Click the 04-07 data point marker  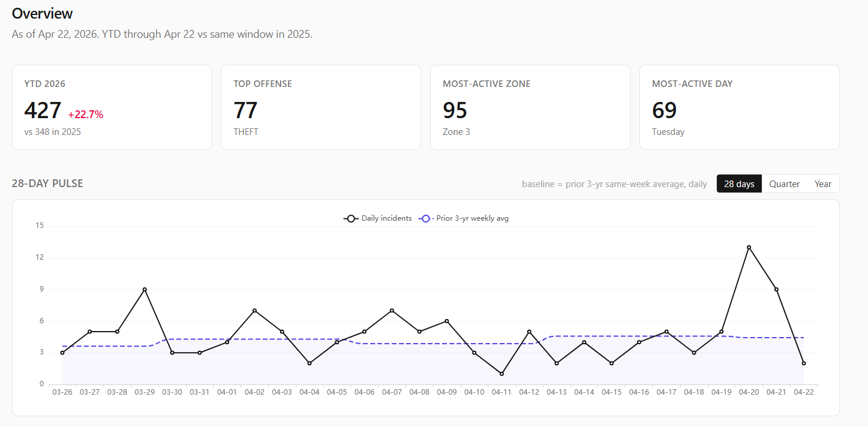click(x=392, y=311)
